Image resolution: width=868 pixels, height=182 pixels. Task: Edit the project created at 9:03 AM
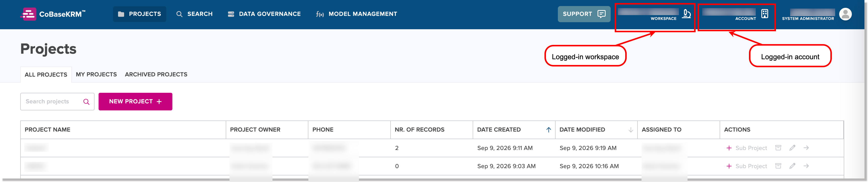792,166
